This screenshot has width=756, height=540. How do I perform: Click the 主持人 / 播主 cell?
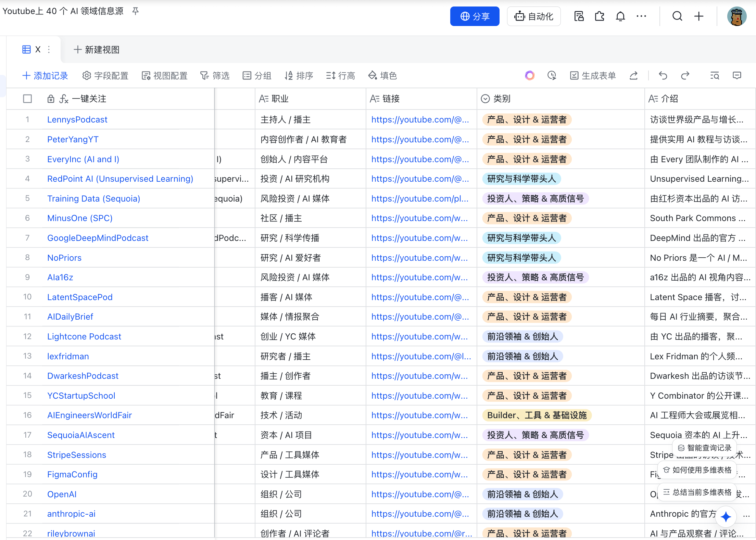coord(311,120)
